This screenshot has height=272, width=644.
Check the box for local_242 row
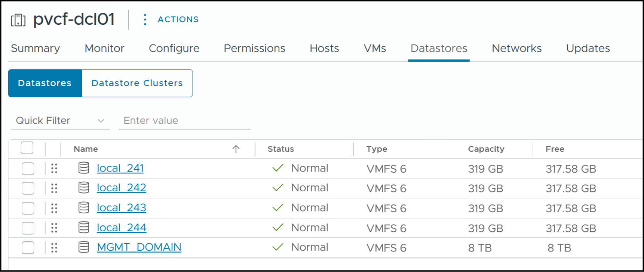pyautogui.click(x=28, y=189)
